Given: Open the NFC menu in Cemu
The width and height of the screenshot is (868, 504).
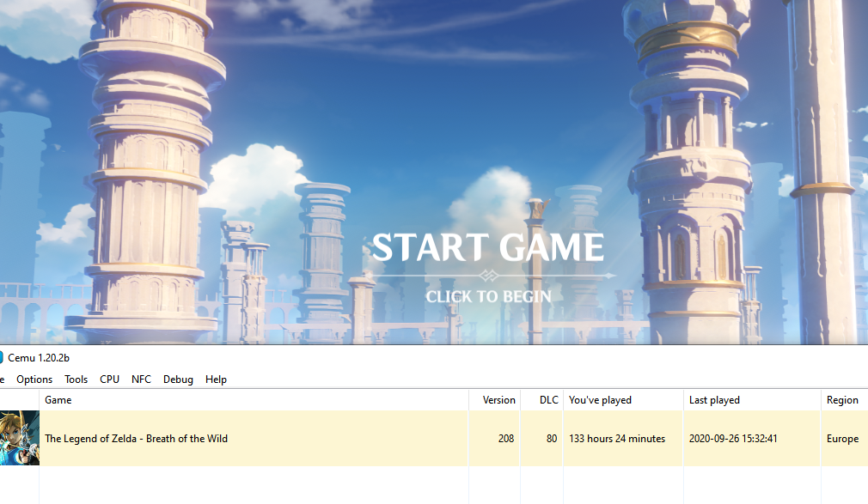Looking at the screenshot, I should [x=141, y=379].
